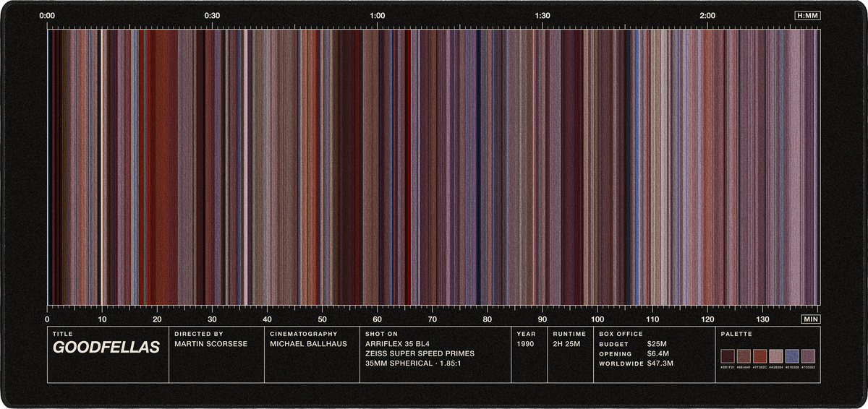Click the Worldwide $47.3M box office value
Image resolution: width=868 pixels, height=409 pixels.
(x=660, y=363)
